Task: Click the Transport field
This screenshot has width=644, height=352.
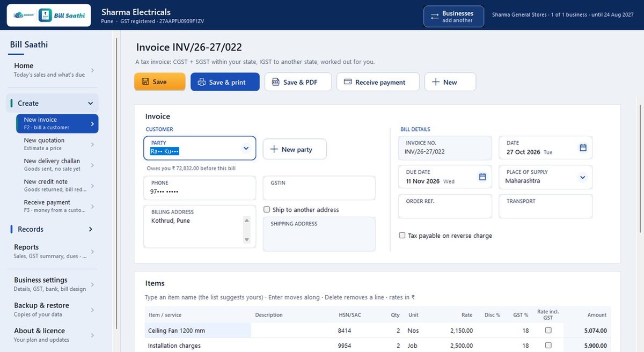Action: [x=546, y=206]
